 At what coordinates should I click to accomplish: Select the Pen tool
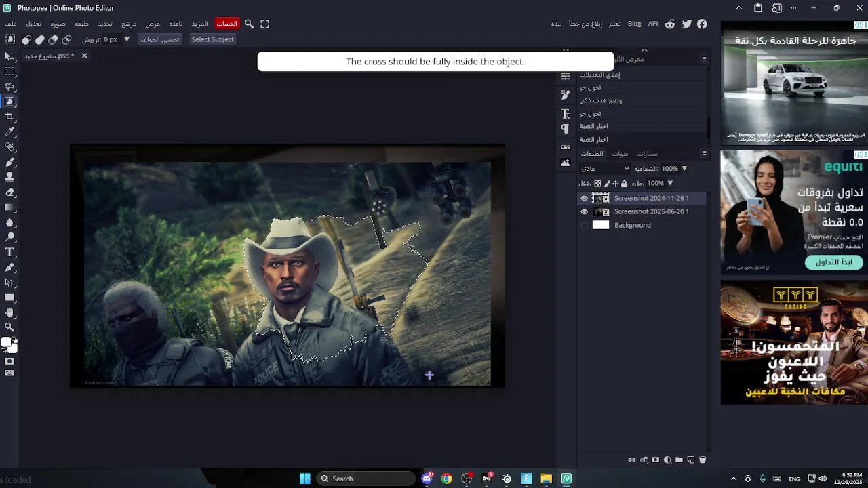pyautogui.click(x=9, y=267)
